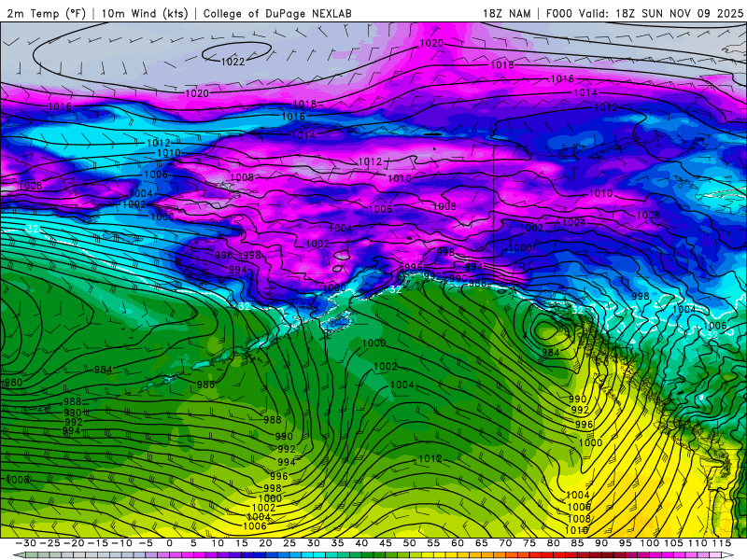The height and width of the screenshot is (560, 747).
Task: Click the legend value 115
Action: pos(721,543)
